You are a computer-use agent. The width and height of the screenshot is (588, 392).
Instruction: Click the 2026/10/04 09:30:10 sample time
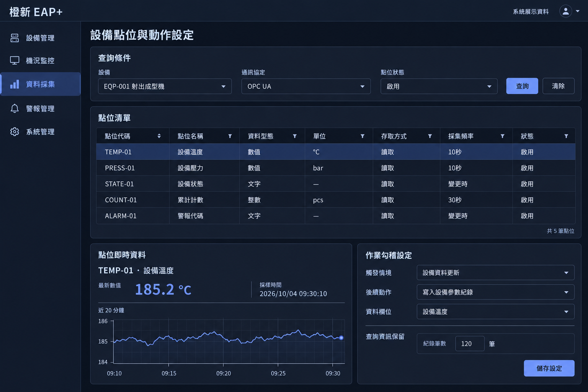(x=293, y=294)
